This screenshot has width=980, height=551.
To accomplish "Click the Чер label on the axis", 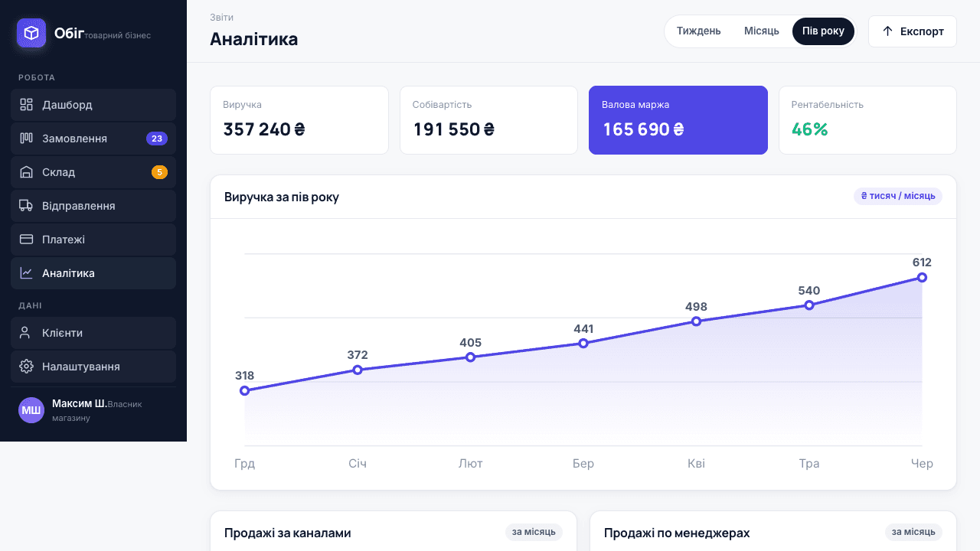I will point(922,463).
